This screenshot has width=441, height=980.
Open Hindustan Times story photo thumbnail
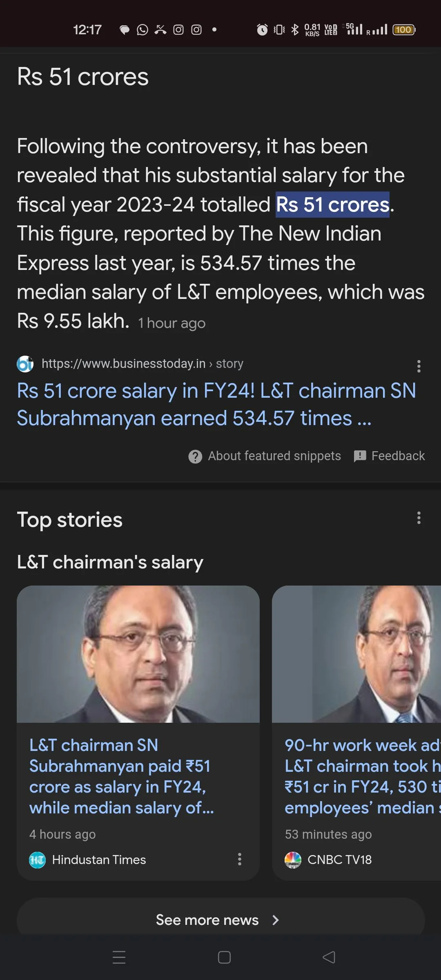tap(138, 654)
